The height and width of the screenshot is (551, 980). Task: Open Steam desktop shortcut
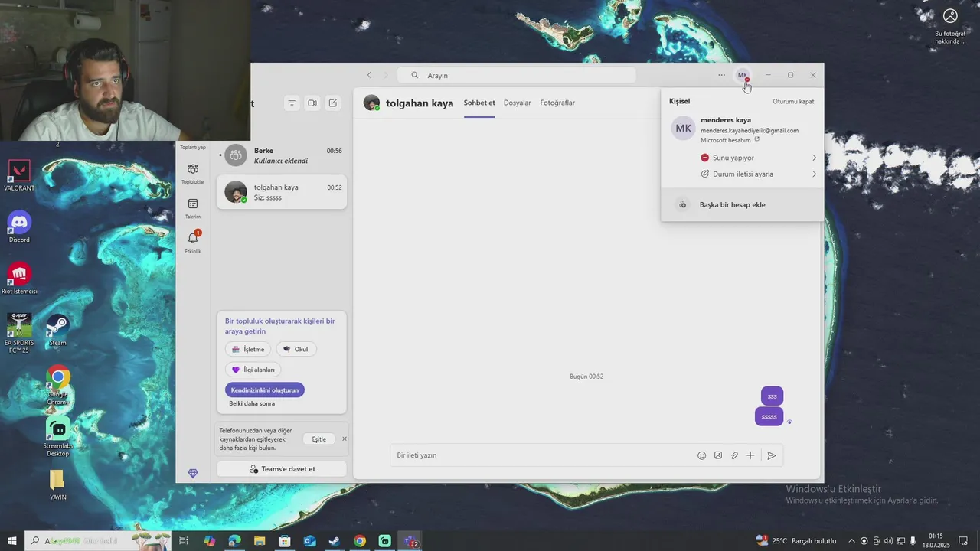click(58, 330)
